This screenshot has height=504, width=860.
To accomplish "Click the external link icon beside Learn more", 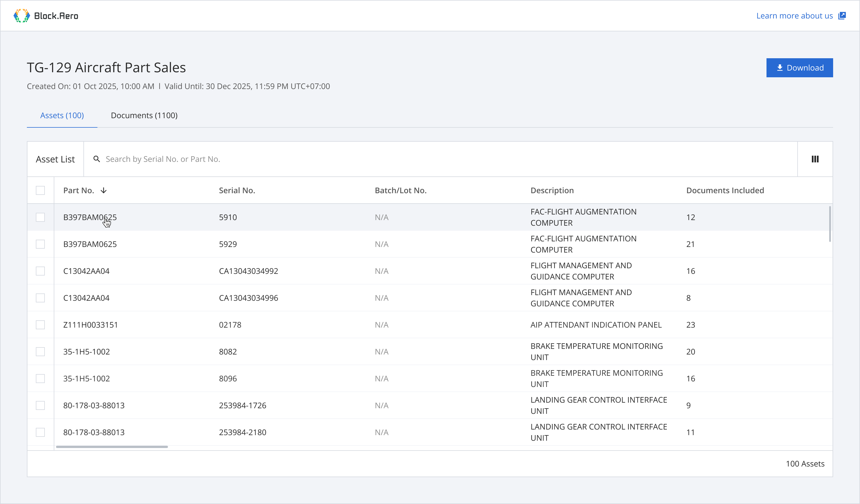I will (x=842, y=16).
